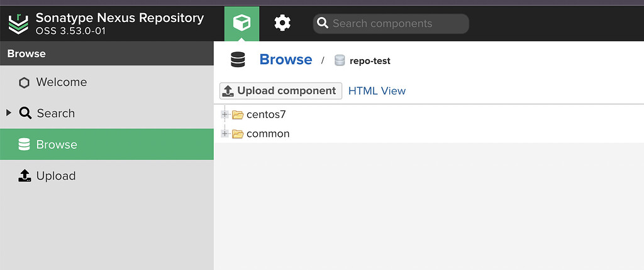
Task: Open the Browse cube icon in header
Action: (x=241, y=23)
